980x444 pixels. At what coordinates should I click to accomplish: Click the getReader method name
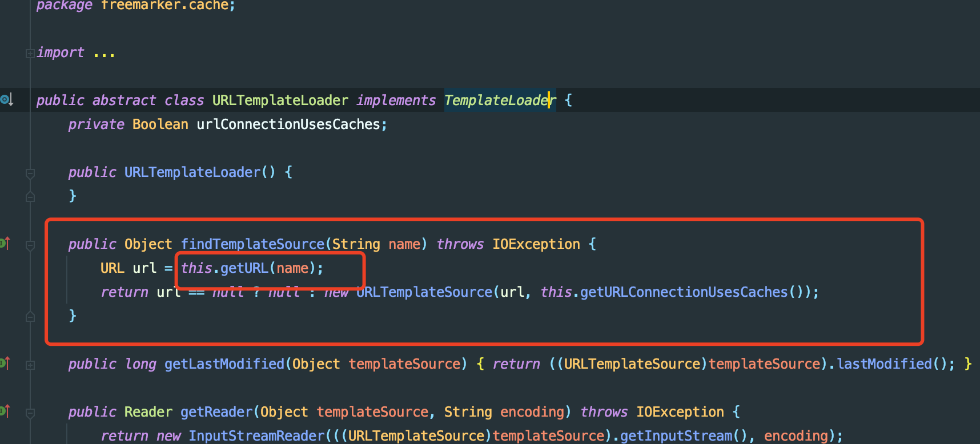(x=216, y=412)
